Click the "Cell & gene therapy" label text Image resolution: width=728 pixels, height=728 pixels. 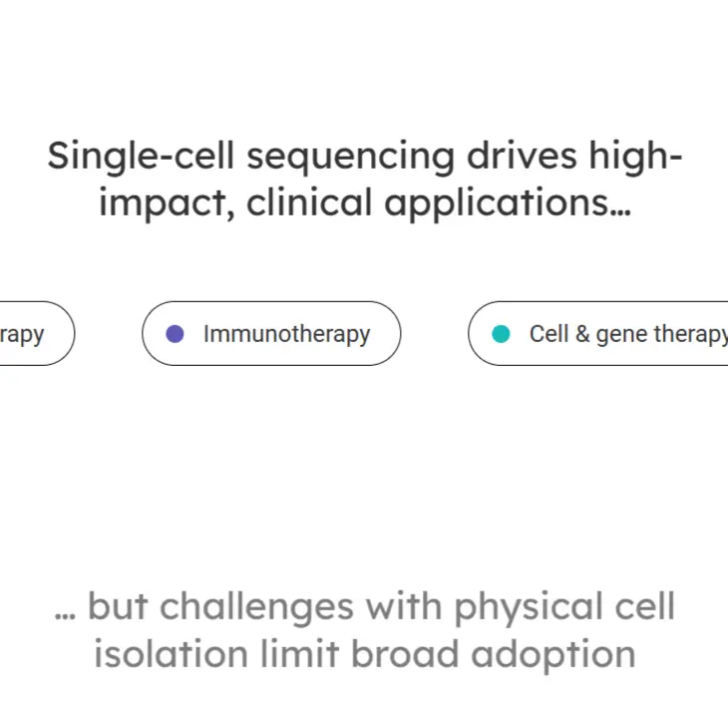pos(628,334)
